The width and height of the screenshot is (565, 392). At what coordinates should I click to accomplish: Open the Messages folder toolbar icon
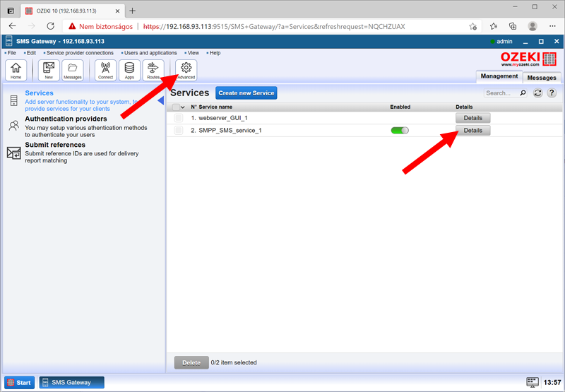73,70
